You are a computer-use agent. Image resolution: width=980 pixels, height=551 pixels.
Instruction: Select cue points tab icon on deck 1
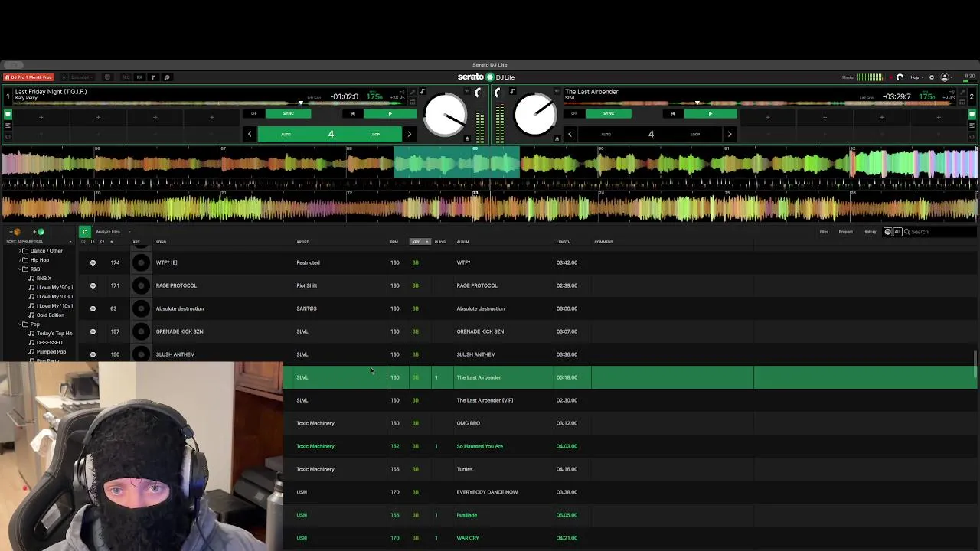[x=8, y=114]
